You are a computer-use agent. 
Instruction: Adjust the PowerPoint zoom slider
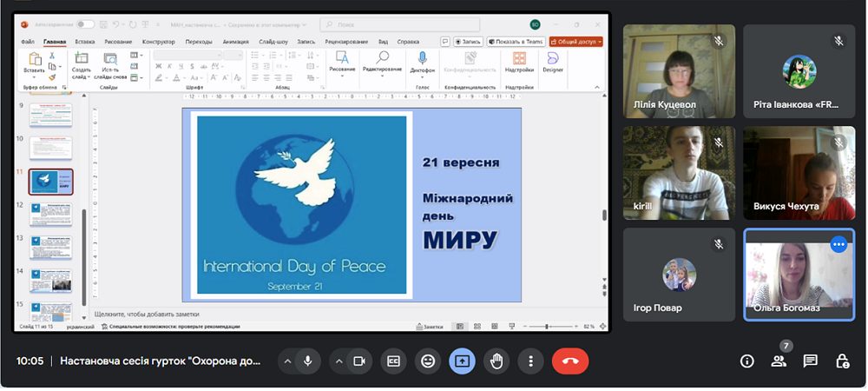tap(547, 327)
